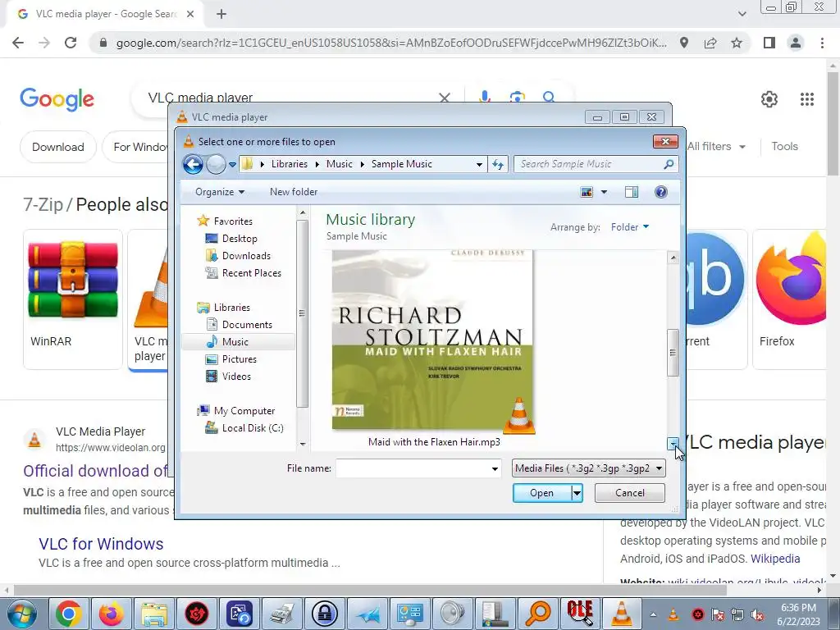Click the Arrange by Folder dropdown
The width and height of the screenshot is (840, 630).
(630, 227)
